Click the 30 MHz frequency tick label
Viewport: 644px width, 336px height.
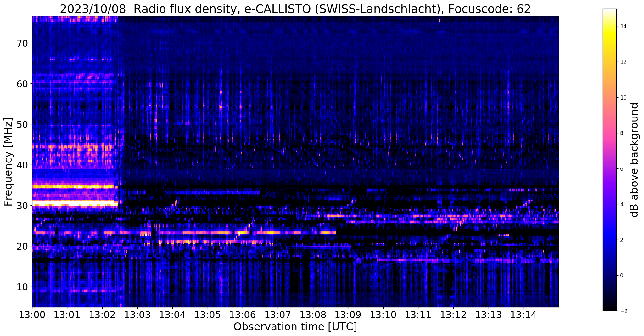point(22,206)
